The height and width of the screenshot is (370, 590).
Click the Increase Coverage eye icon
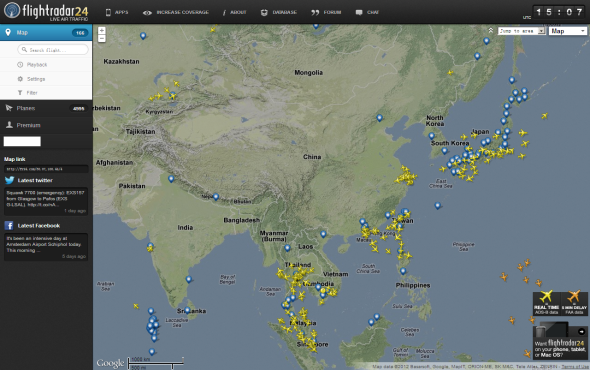click(147, 13)
